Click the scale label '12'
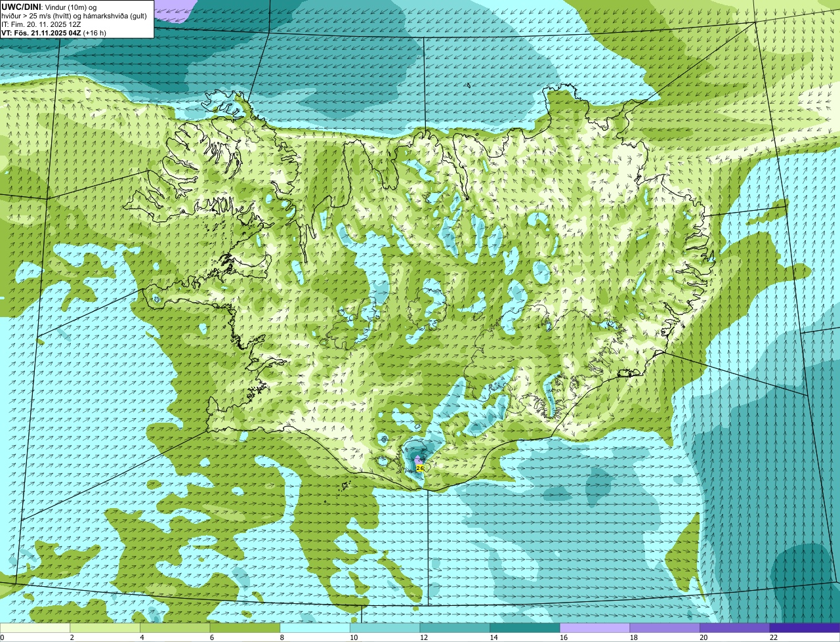 pyautogui.click(x=424, y=637)
